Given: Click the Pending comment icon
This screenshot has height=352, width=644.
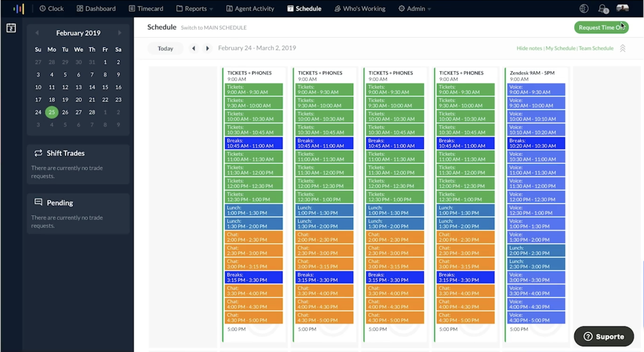Looking at the screenshot, I should click(38, 202).
